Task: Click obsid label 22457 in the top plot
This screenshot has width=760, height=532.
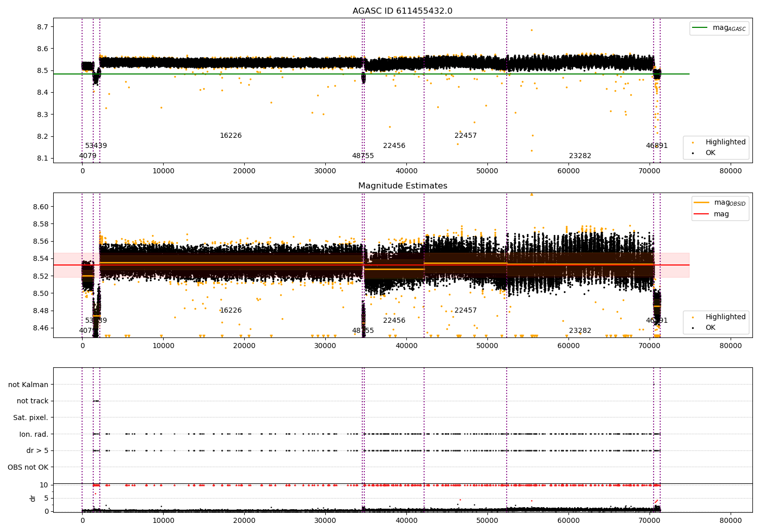Action: [466, 136]
